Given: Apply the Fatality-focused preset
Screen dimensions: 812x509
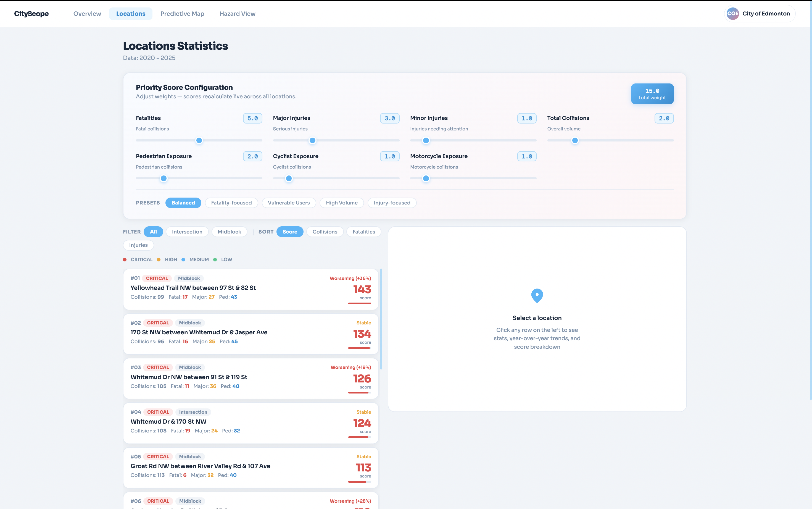Looking at the screenshot, I should click(231, 203).
